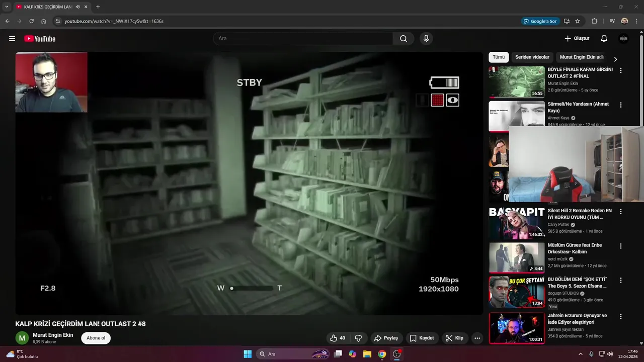The image size is (644, 362).
Task: Go back in browser history
Action: point(7,21)
